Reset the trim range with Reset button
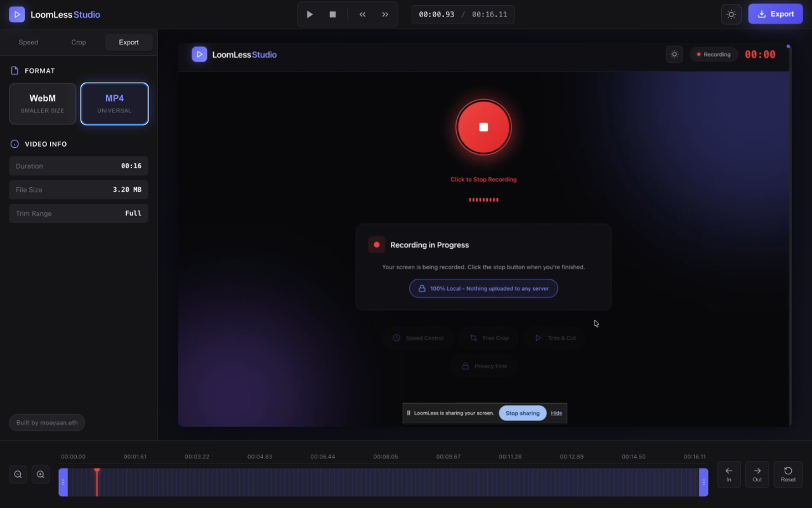 (x=788, y=474)
